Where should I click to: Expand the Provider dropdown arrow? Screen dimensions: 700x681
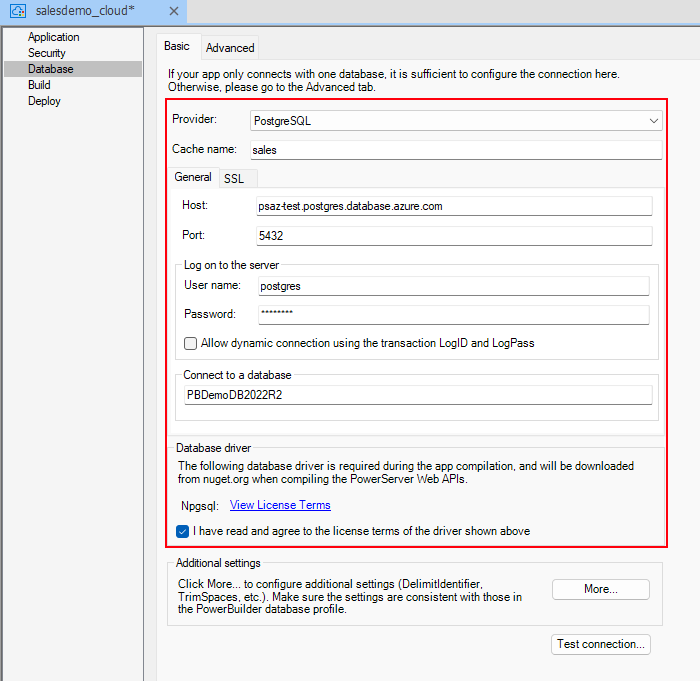pos(654,121)
